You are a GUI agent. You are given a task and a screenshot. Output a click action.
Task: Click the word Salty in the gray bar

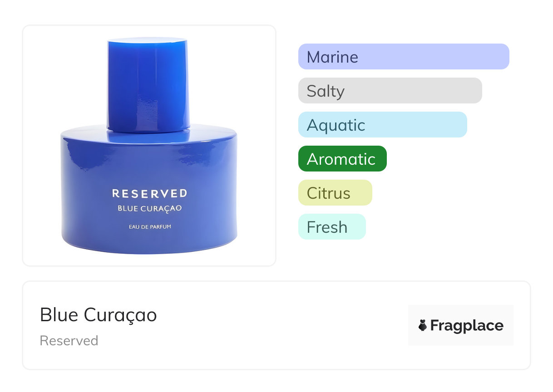point(326,91)
